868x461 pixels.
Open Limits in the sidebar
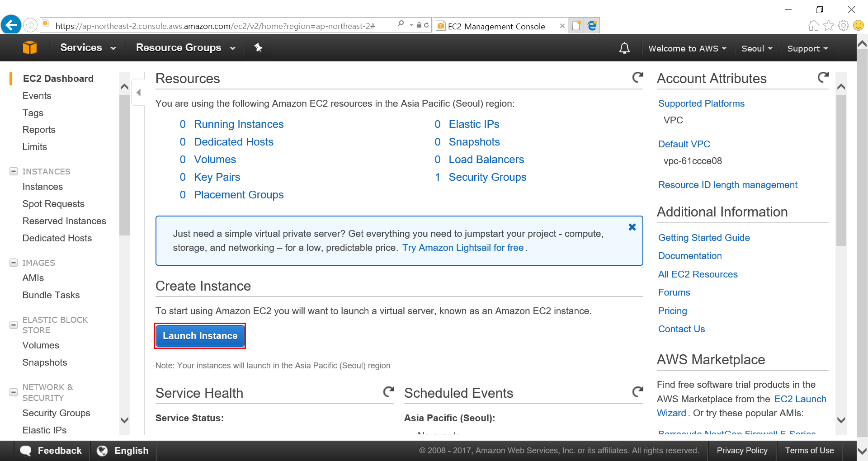point(35,147)
